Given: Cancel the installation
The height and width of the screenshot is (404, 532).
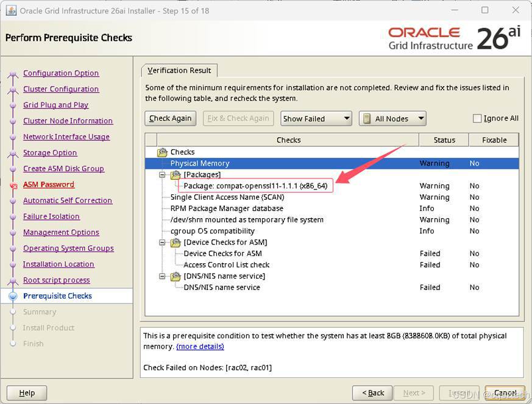Looking at the screenshot, I should click(x=505, y=393).
